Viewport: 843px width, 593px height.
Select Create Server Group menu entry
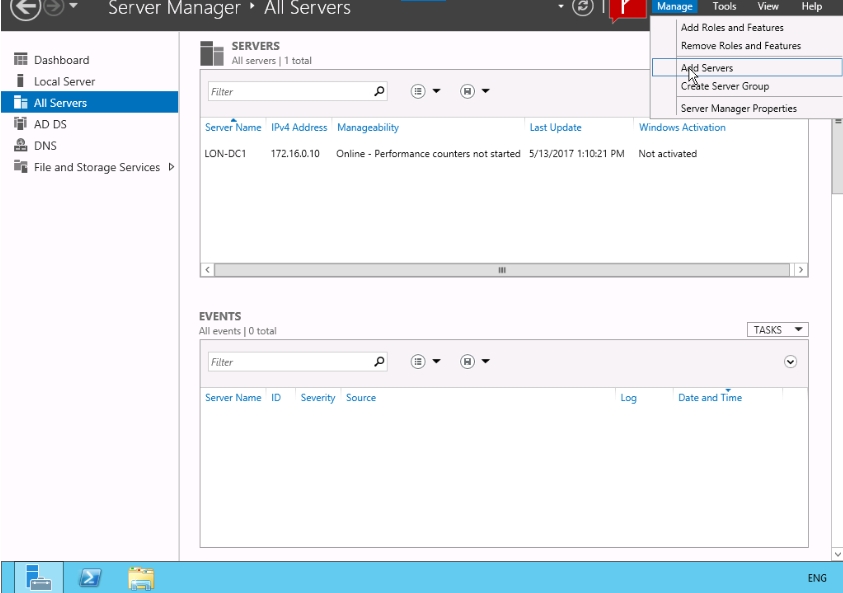point(724,86)
